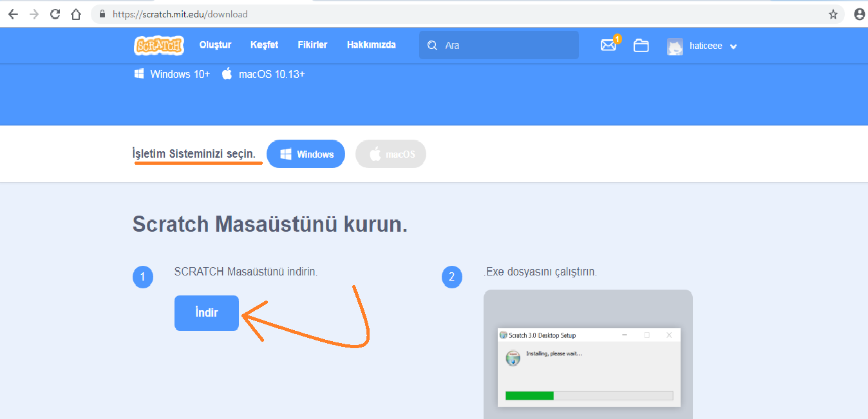
Task: Click the 'Windows 10+' requirement text
Action: coord(180,74)
